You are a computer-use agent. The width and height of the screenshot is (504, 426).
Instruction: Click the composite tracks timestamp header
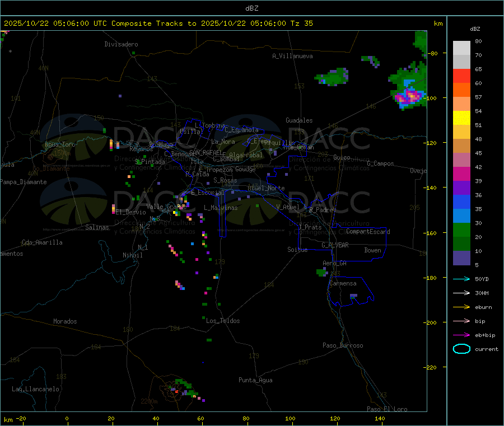158,24
